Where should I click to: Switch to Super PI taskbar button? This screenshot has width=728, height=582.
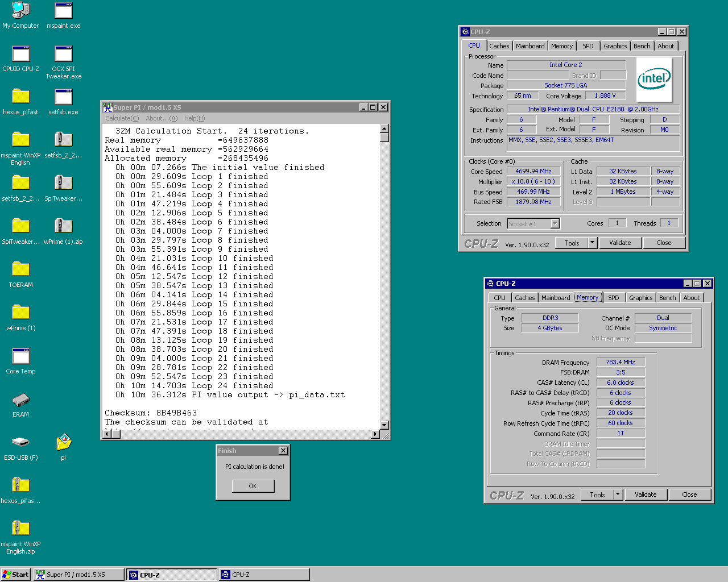coord(78,575)
